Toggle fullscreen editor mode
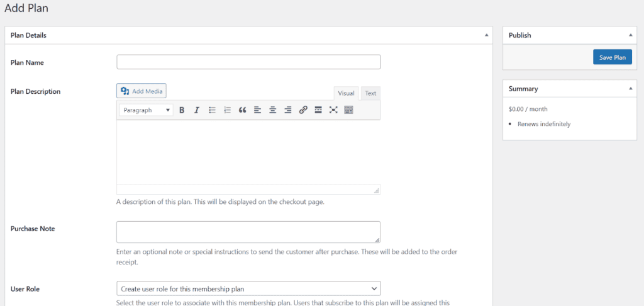Viewport: 644px width, 306px height. [x=333, y=110]
